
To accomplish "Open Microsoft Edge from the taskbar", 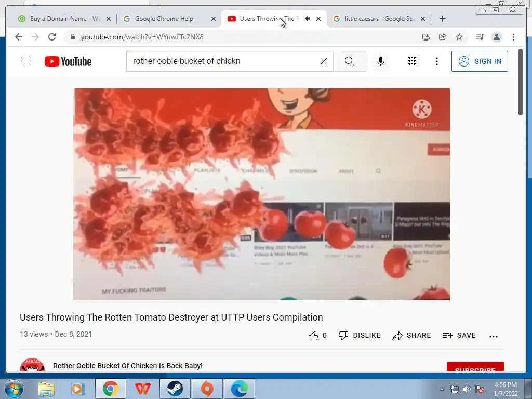I will point(239,389).
